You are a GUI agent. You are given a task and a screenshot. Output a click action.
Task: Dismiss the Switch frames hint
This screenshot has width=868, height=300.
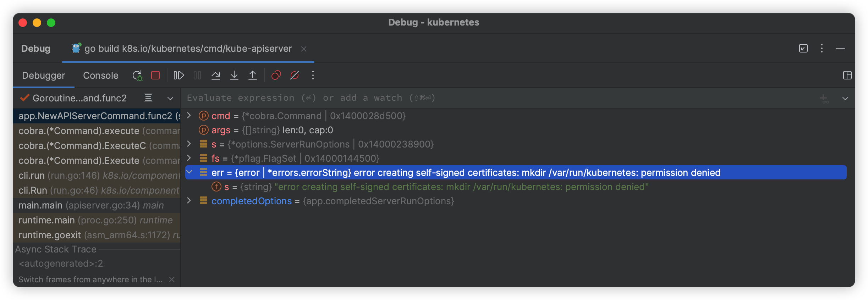coord(172,279)
